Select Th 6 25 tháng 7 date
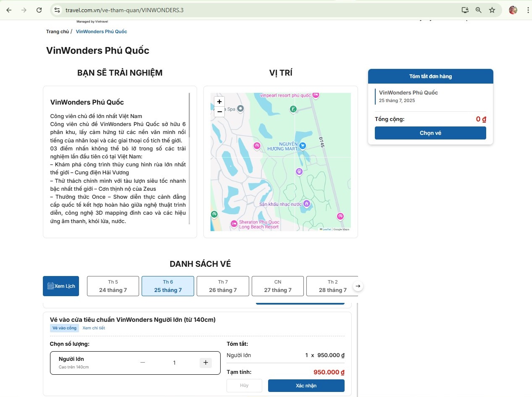This screenshot has width=532, height=397. click(x=168, y=286)
